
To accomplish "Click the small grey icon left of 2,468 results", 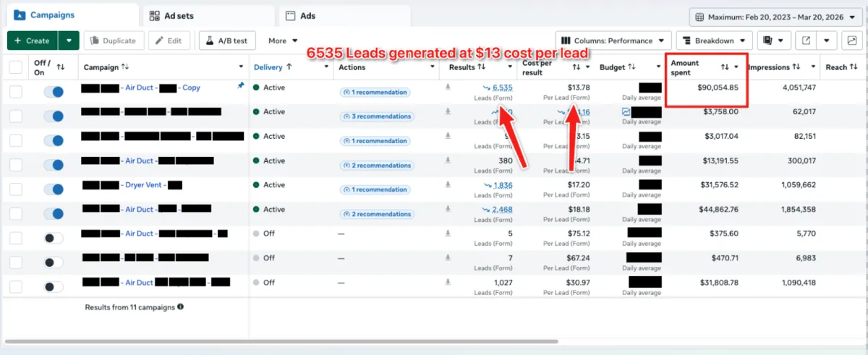I will (x=448, y=210).
